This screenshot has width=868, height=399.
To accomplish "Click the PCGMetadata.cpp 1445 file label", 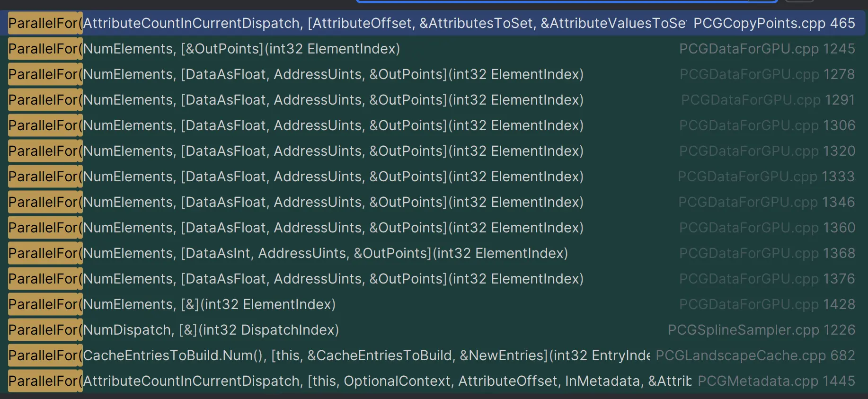I will [776, 381].
